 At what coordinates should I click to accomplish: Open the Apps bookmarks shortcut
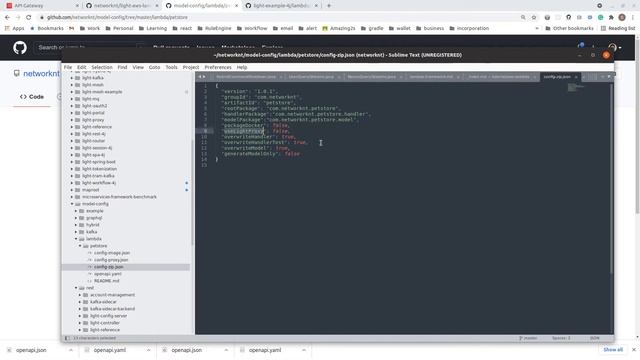[x=14, y=28]
